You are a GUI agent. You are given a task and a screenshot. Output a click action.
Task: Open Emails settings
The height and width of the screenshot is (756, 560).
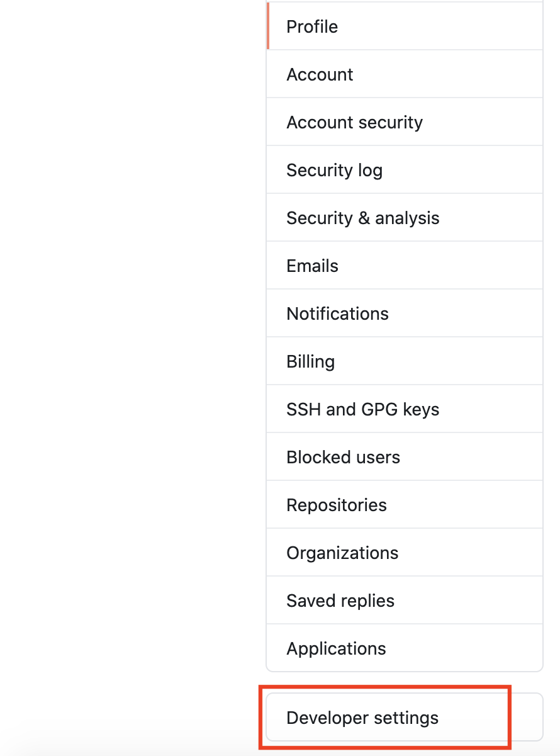pos(312,266)
